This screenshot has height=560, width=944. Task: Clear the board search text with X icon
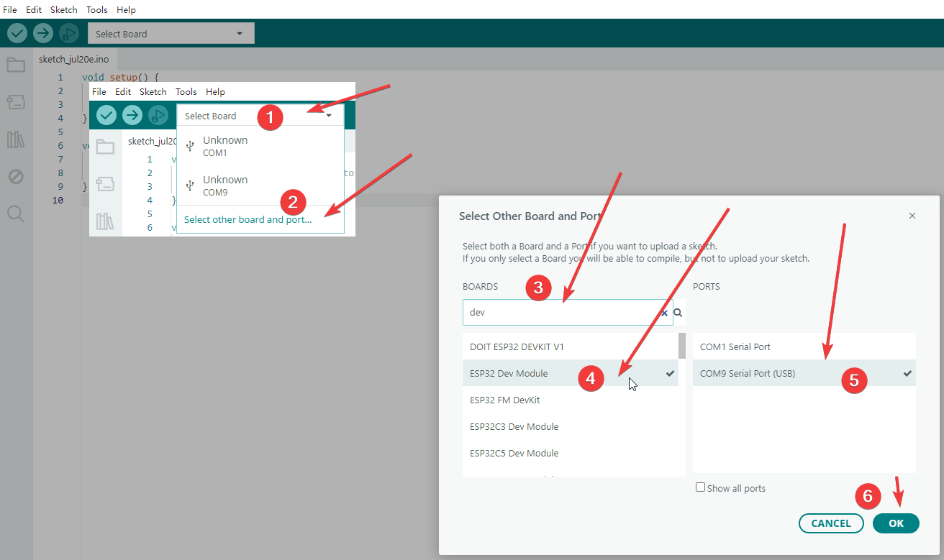pos(664,313)
